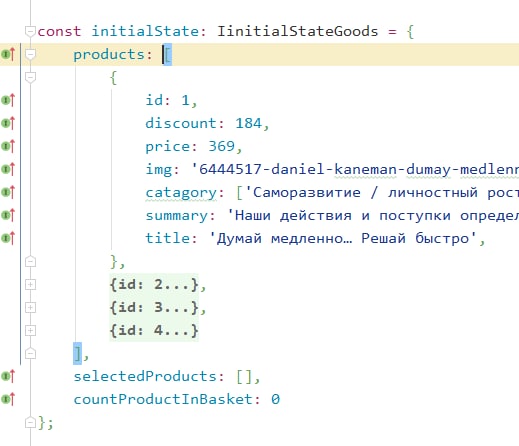Image resolution: width=519 pixels, height=446 pixels.
Task: Click the const keyword
Action: [x=59, y=31]
